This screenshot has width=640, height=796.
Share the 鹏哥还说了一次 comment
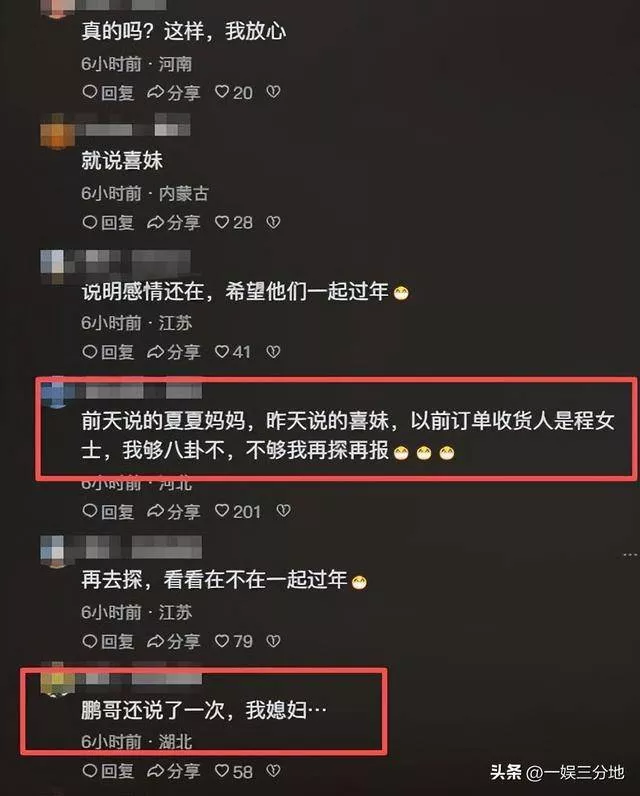174,772
